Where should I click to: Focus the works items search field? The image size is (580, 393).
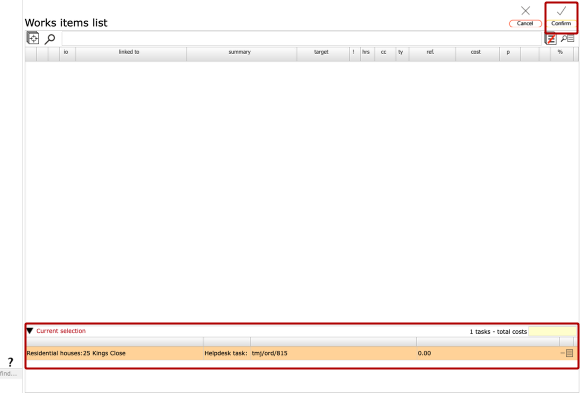pos(301,38)
